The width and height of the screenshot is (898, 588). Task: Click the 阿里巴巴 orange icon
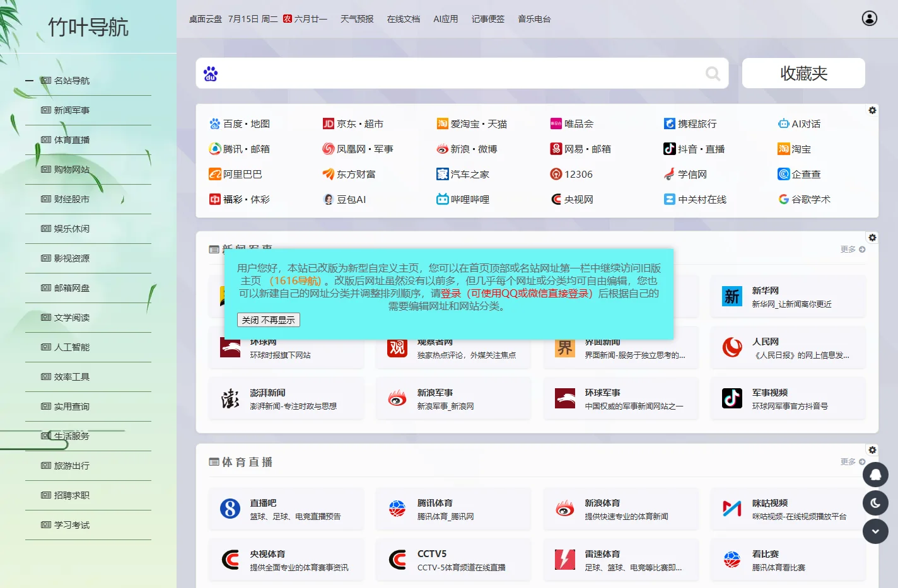click(215, 174)
